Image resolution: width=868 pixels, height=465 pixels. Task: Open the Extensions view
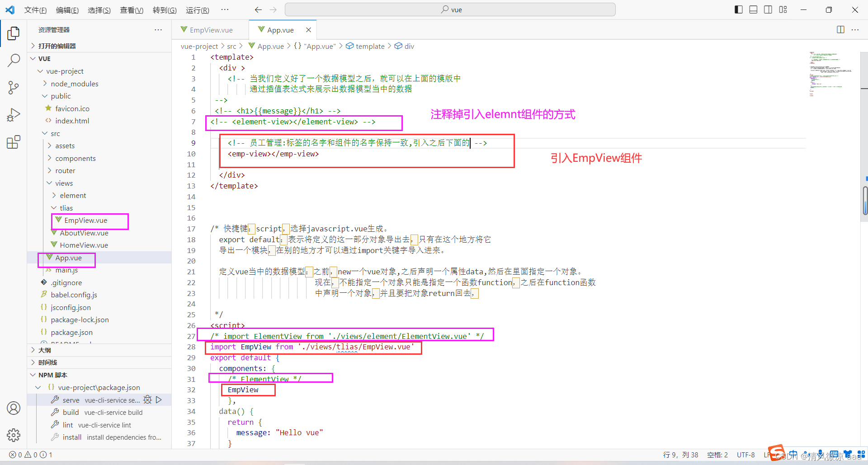pyautogui.click(x=14, y=142)
